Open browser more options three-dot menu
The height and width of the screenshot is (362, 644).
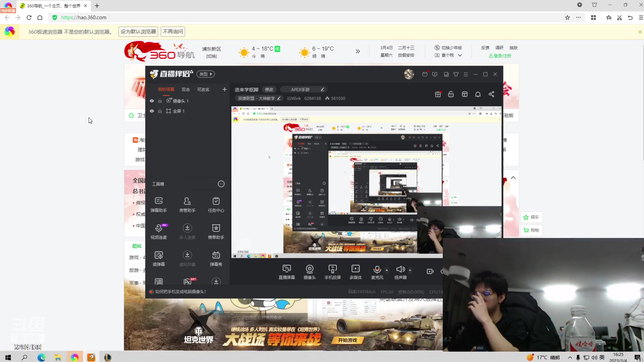click(578, 17)
